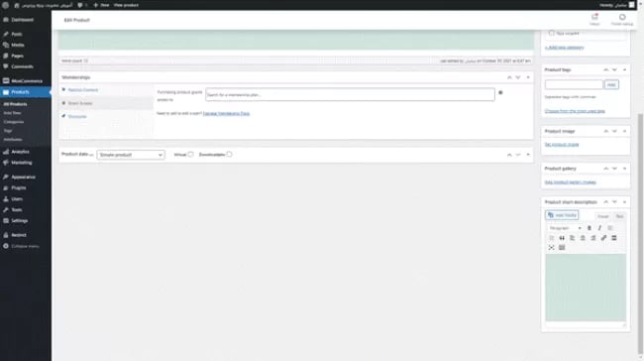Screen dimensions: 644x361
Task: Switch to the Discounts tab in Memberships
Action: 77,117
